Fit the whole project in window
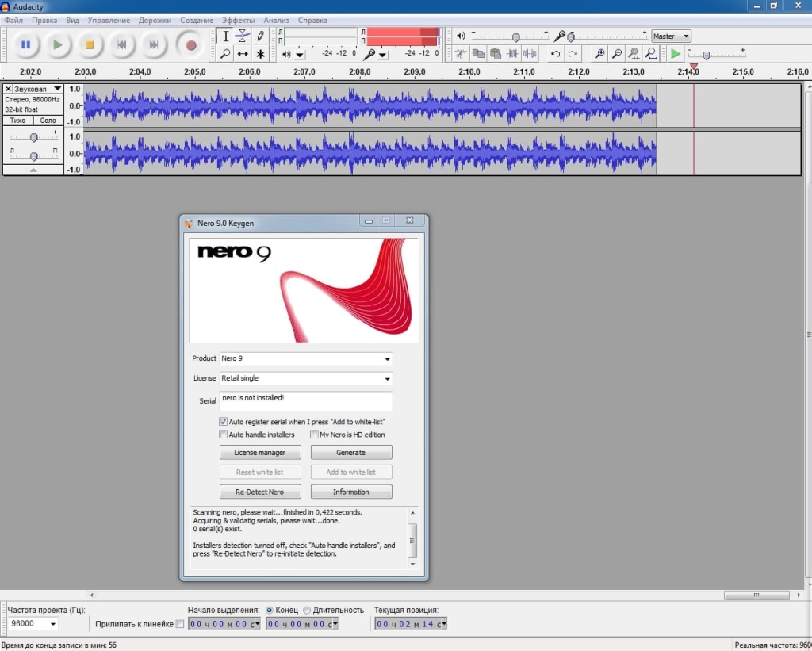The image size is (812, 651). [x=651, y=53]
